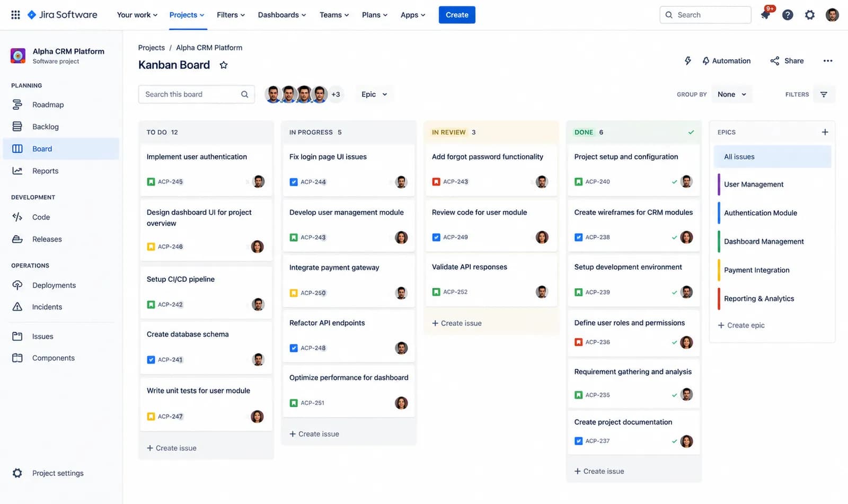Open the user profile avatar in top bar

click(832, 15)
